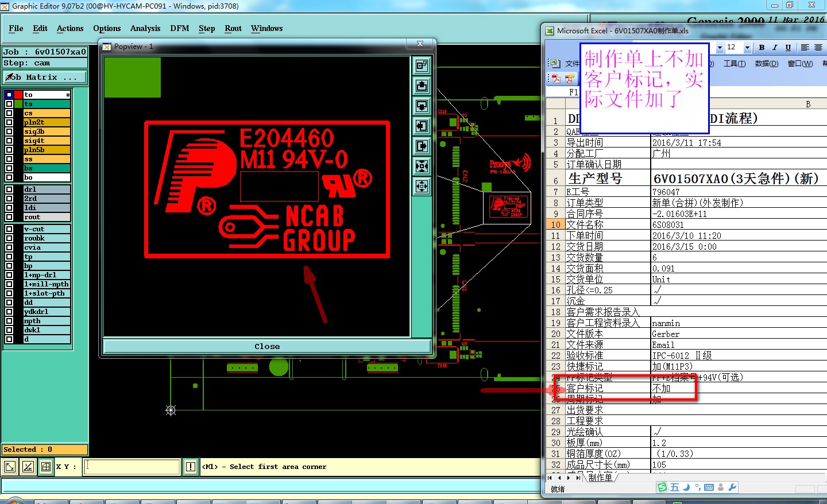Image resolution: width=827 pixels, height=504 pixels.
Task: Open the font size 12 dropdown in Excel
Action: 747,48
